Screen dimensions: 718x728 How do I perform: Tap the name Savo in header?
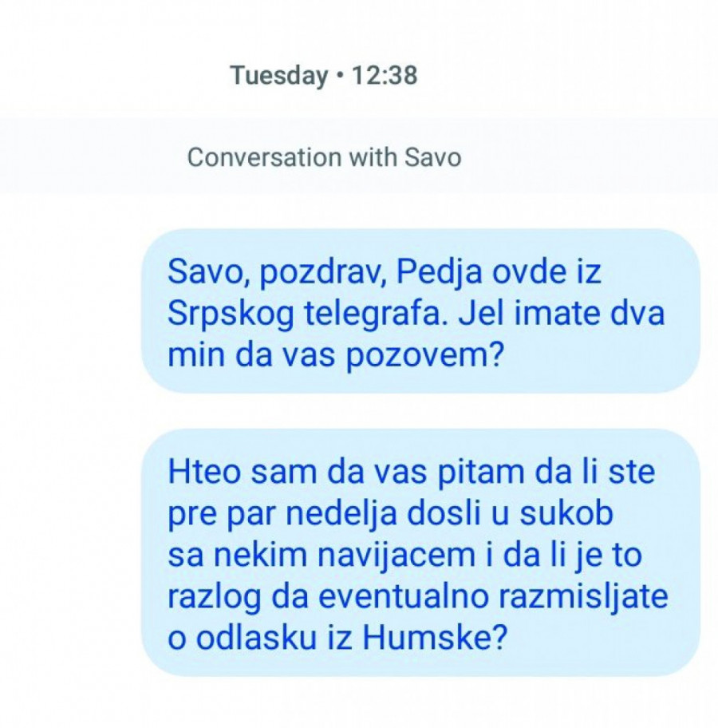coord(432,157)
